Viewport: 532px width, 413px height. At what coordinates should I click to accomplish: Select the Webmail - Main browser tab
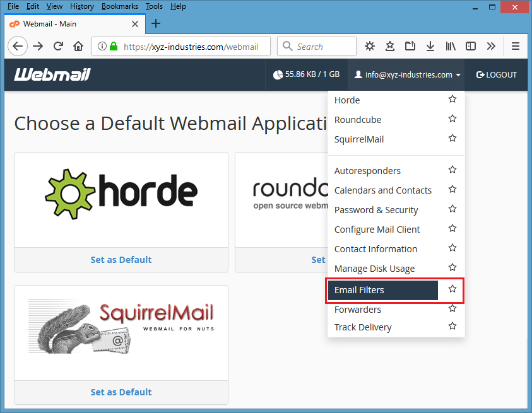click(x=74, y=24)
